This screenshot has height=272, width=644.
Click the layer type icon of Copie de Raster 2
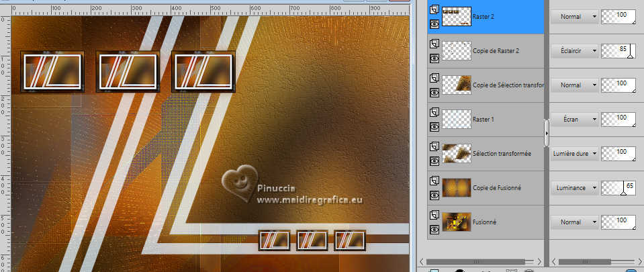(434, 43)
